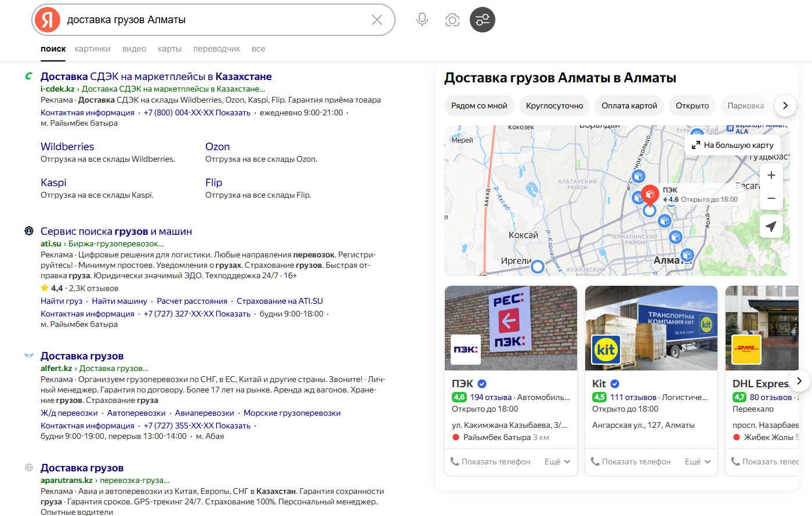
Task: Click the Kit company logo badge
Action: [x=606, y=350]
